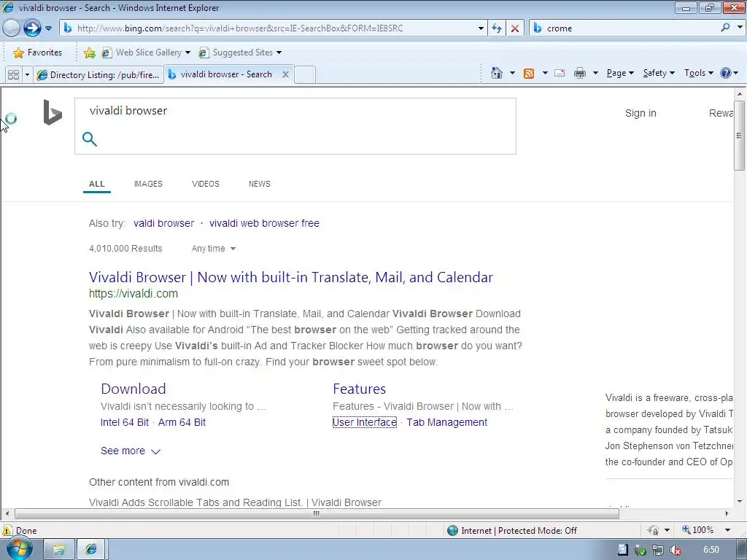747x560 pixels.
Task: Click the Windows Start orb
Action: click(x=19, y=548)
